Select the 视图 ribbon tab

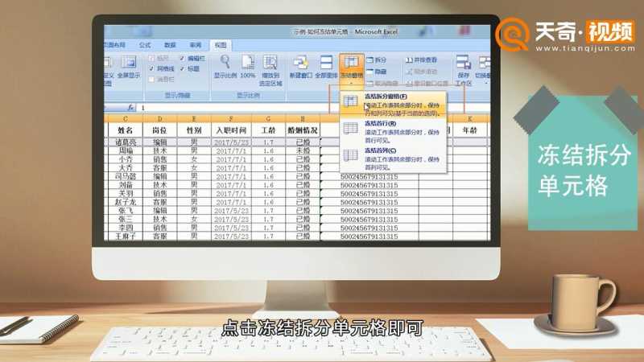(x=221, y=45)
